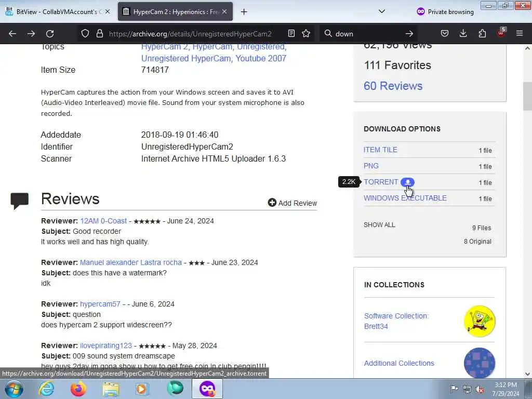Open the Windows Start button
This screenshot has width=532, height=399.
point(14,389)
